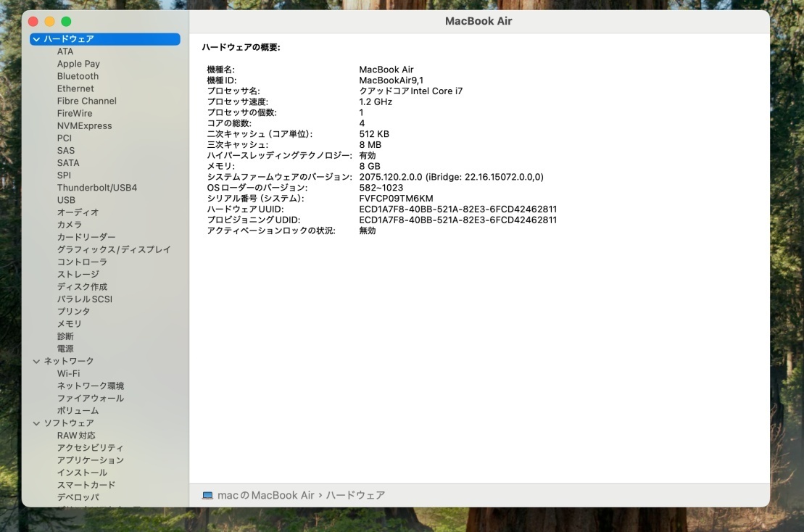
Task: Select デベロッパ in sidebar
Action: pos(78,497)
